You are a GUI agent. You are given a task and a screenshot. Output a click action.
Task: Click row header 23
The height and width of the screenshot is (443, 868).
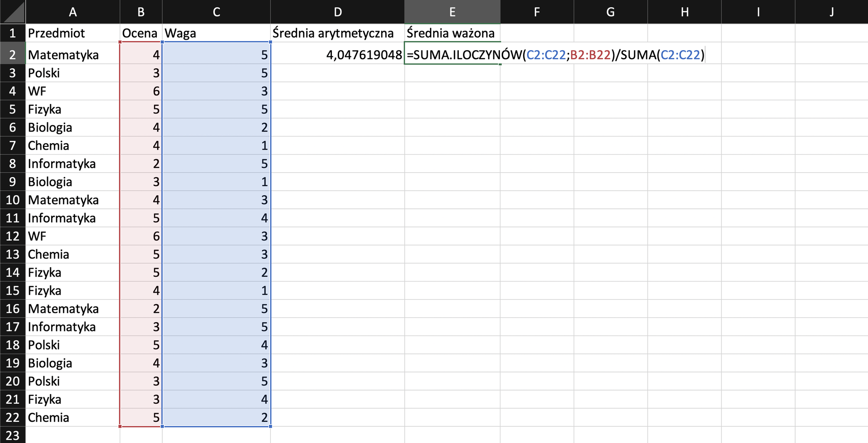pos(13,435)
